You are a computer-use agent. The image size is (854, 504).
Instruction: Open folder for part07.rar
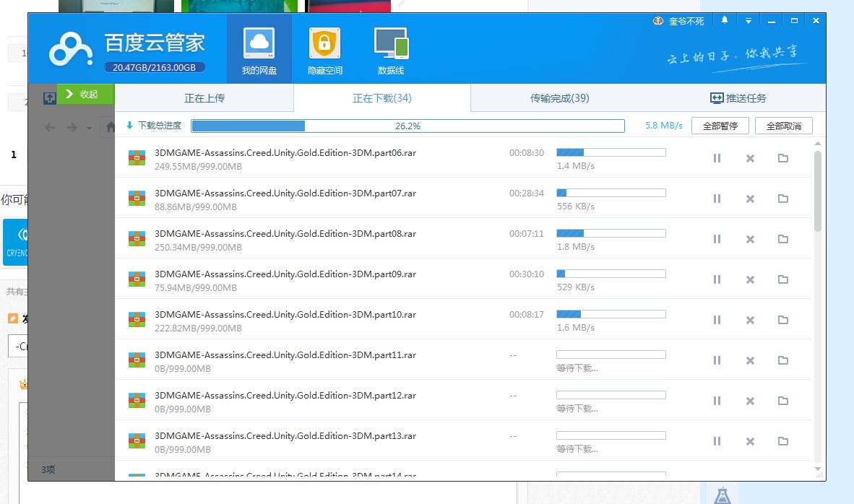(783, 198)
